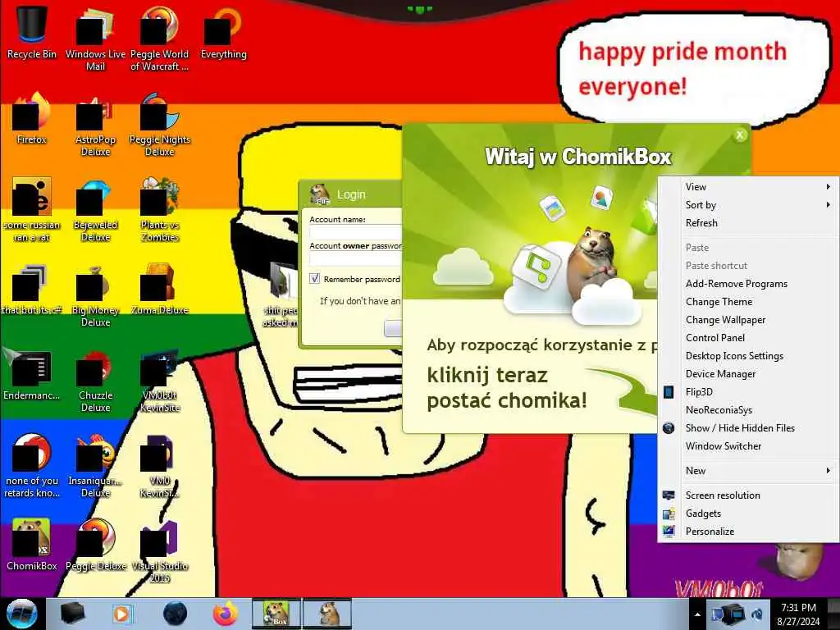The image size is (840, 630).
Task: Open the VM0b0t KevinSite desktop icon
Action: (x=159, y=381)
